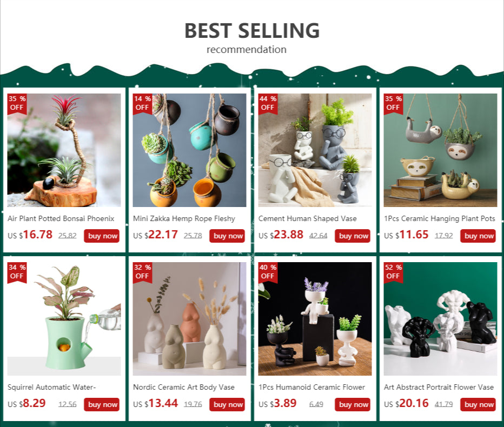Open the Nordic body vases image
Viewport: 504px width, 427px height.
[189, 319]
